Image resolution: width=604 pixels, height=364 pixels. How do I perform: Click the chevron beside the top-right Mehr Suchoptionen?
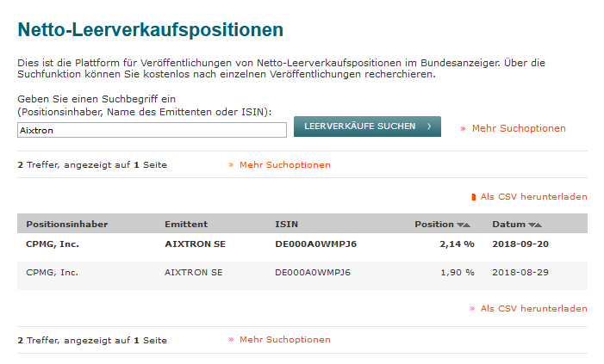click(463, 128)
